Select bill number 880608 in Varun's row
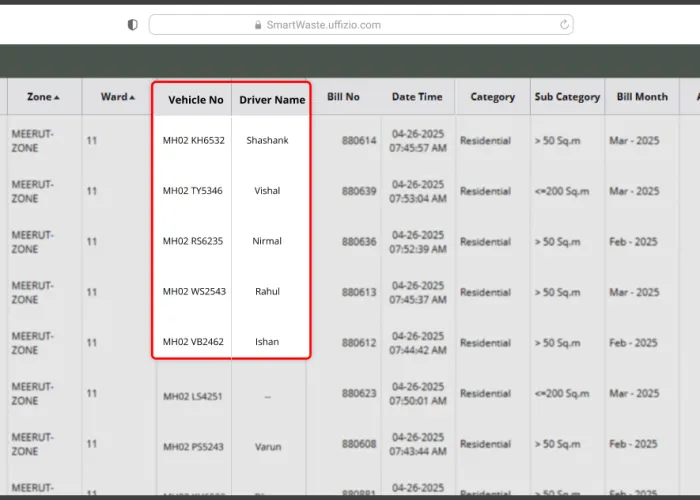Viewport: 700px width, 500px height. coord(359,444)
